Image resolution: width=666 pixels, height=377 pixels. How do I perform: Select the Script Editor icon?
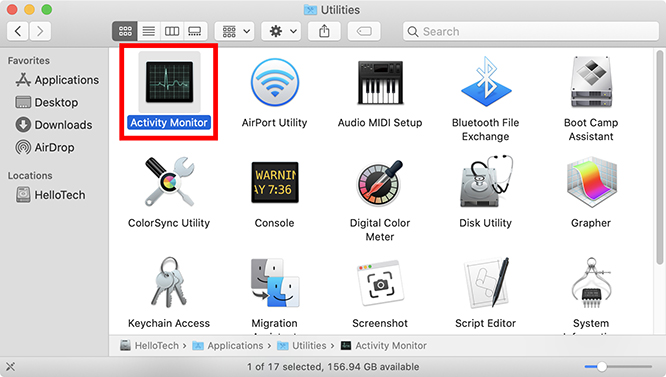(x=486, y=282)
